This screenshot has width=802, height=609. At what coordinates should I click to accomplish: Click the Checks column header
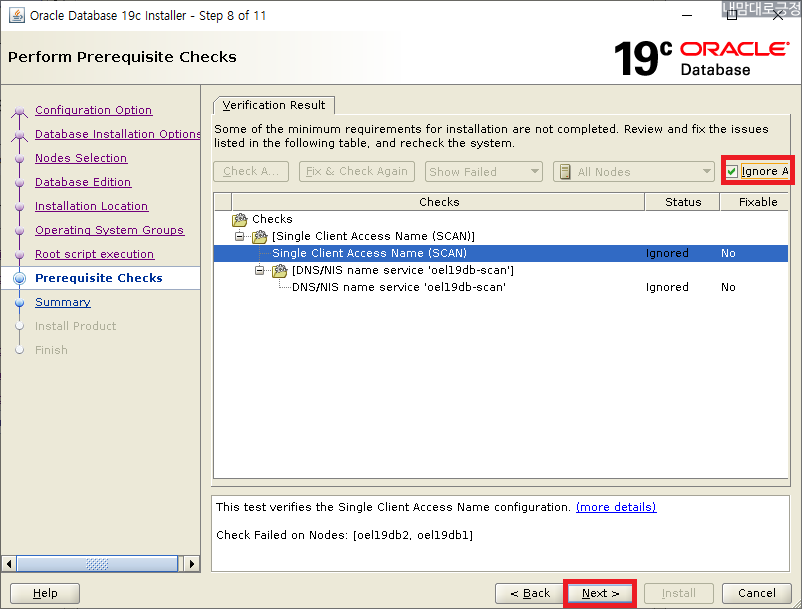438,202
